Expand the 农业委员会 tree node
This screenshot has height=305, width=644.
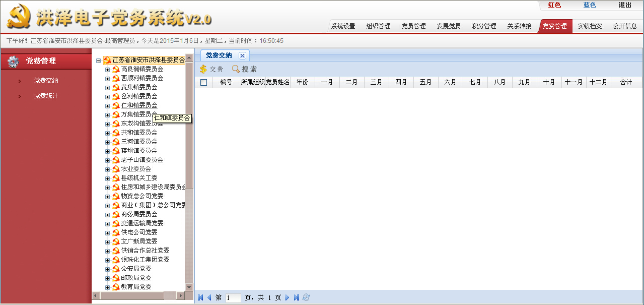click(107, 169)
